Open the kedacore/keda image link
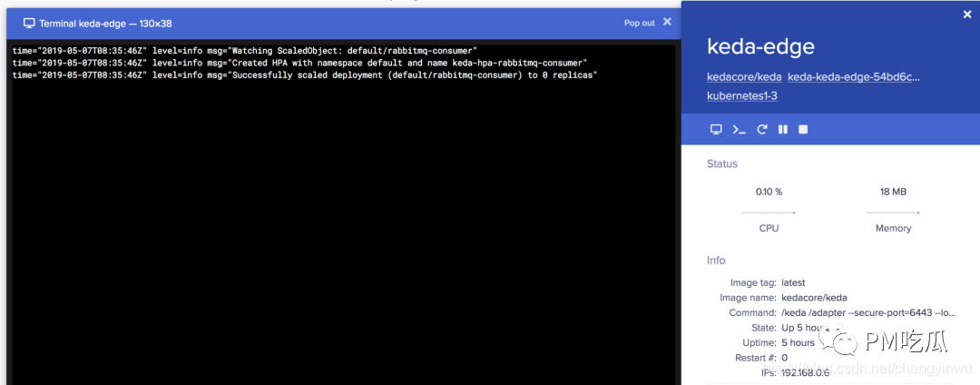 tap(744, 77)
